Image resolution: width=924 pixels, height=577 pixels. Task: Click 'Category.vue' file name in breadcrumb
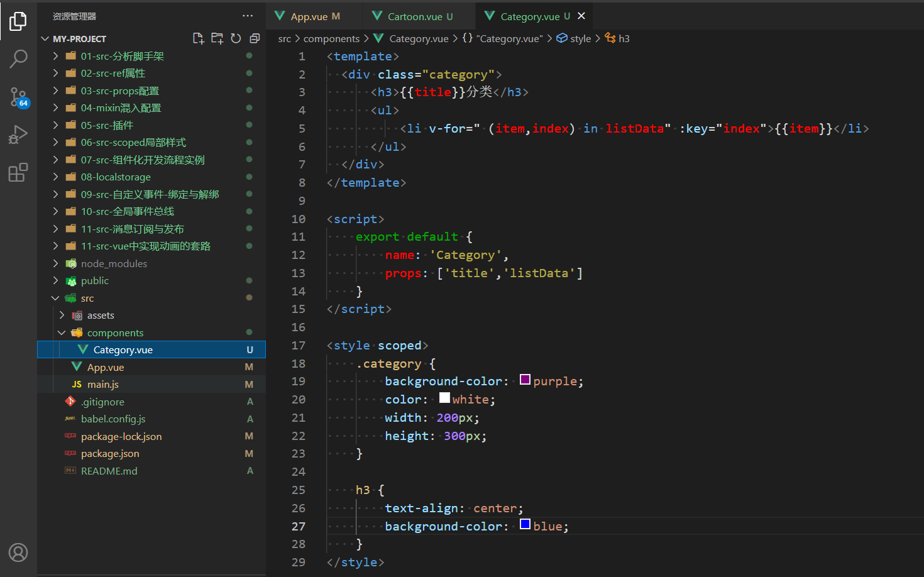click(x=419, y=38)
